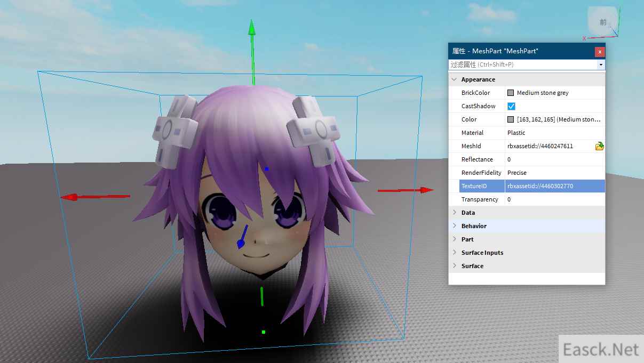Collapse the Appearance section
This screenshot has height=363, width=644.
coord(454,79)
